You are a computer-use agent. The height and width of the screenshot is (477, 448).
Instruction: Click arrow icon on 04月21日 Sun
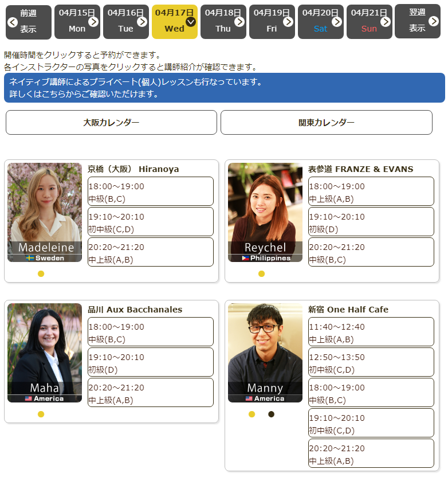(x=386, y=22)
